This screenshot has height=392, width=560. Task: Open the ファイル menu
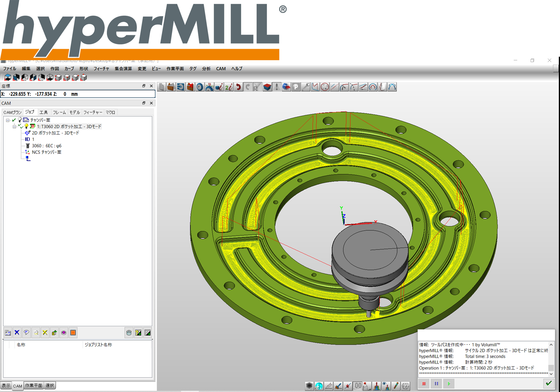pos(10,69)
